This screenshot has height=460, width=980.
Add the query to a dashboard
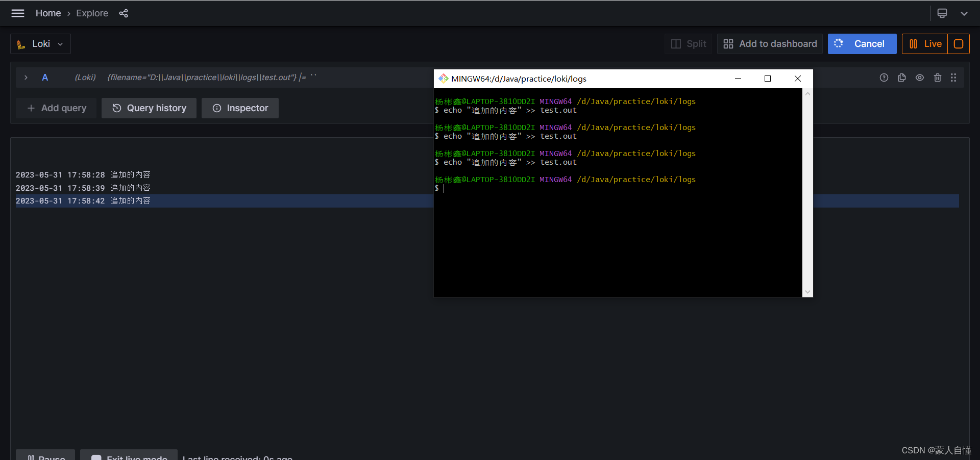coord(770,44)
